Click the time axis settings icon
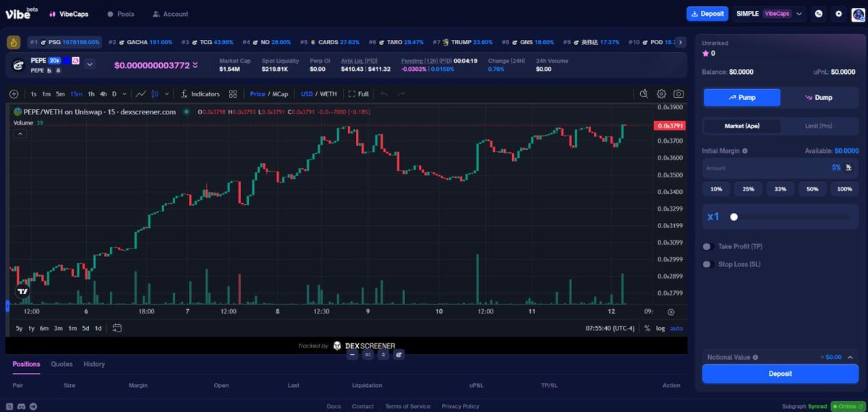 click(671, 312)
